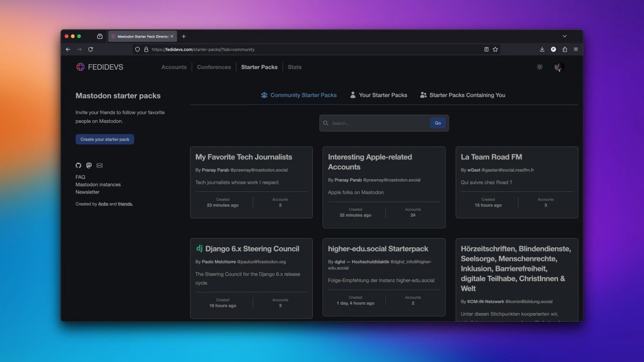644x362 pixels.
Task: Open the browser extensions puzzle icon
Action: point(565,49)
